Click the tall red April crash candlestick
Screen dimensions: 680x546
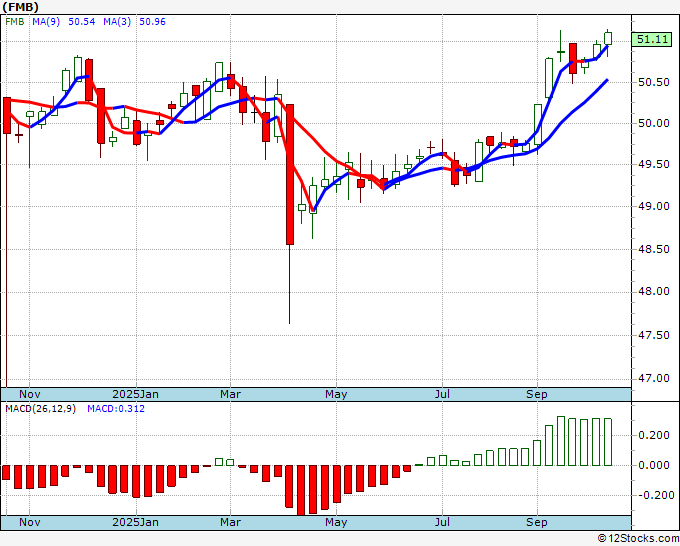pos(290,174)
